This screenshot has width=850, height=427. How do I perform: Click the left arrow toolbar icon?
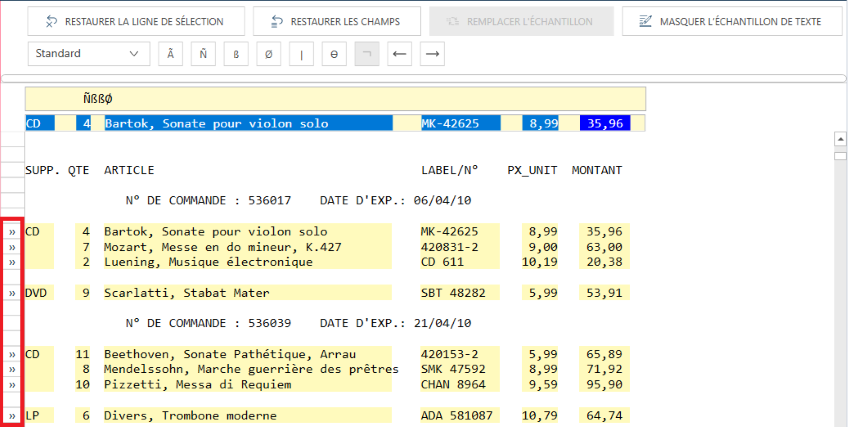399,53
